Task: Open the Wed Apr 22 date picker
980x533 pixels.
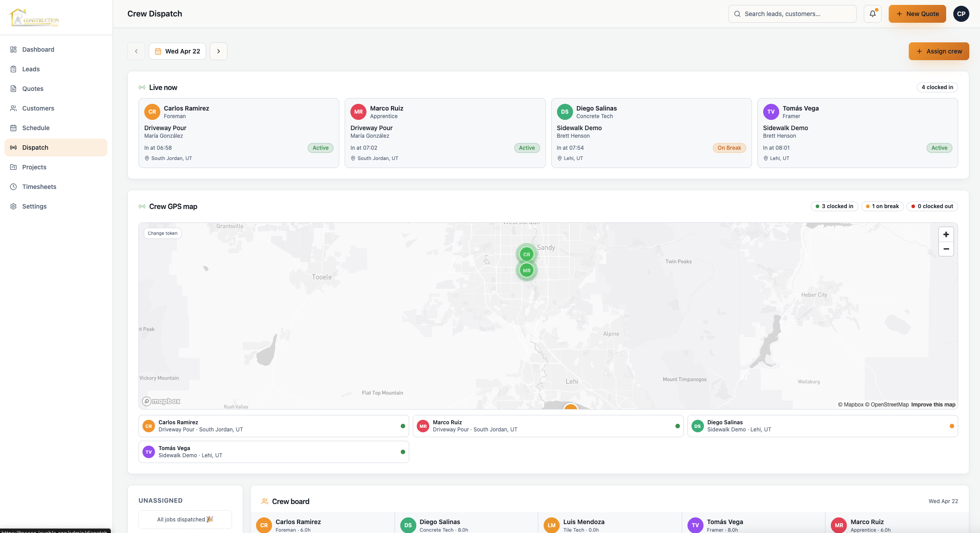Action: [177, 51]
